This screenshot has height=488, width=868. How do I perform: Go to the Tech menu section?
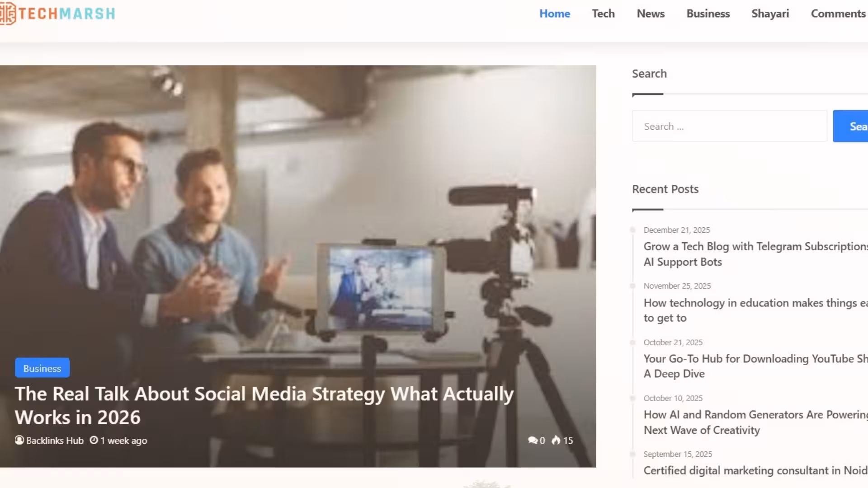pyautogui.click(x=603, y=14)
